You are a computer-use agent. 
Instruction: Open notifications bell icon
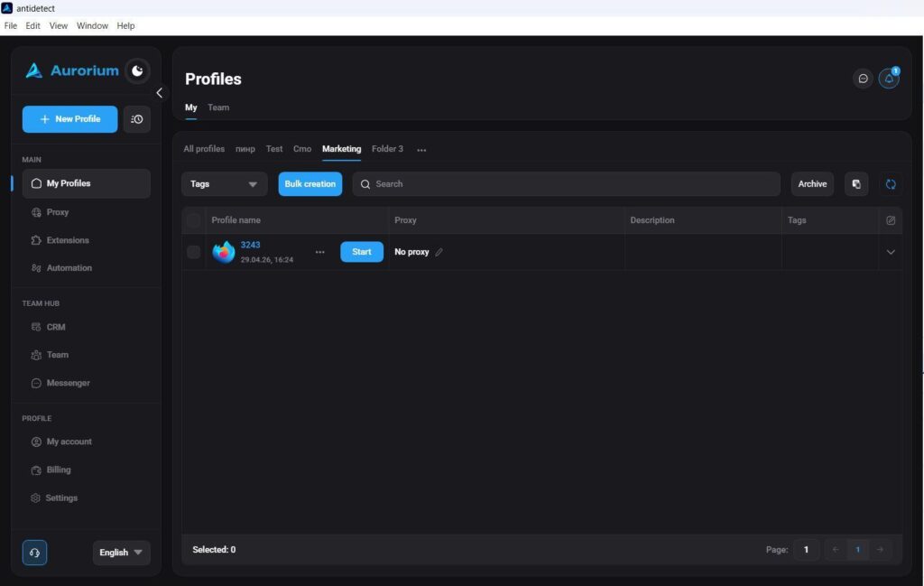(889, 79)
